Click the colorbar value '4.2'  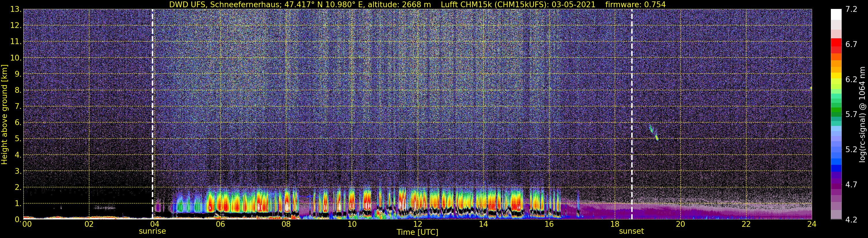(x=851, y=220)
